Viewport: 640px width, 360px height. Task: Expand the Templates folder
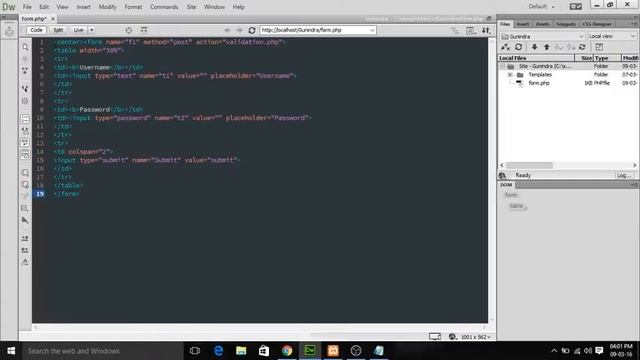[510, 75]
